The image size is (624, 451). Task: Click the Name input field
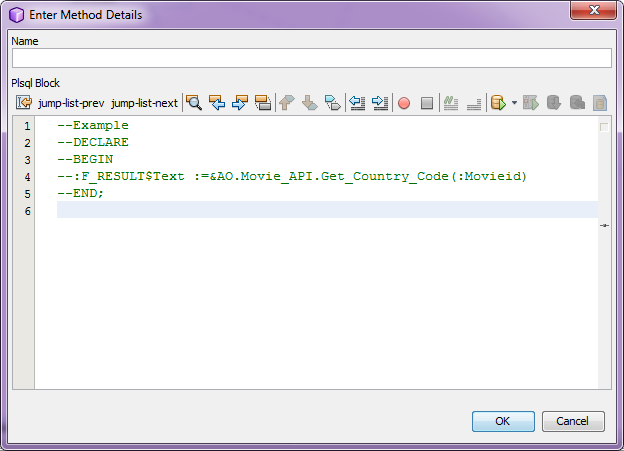pyautogui.click(x=312, y=58)
